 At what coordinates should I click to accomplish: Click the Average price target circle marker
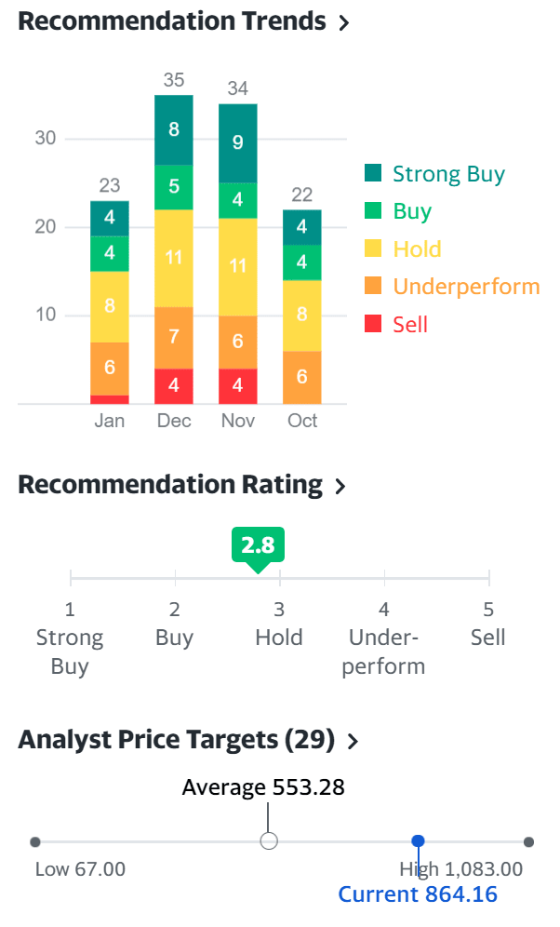click(269, 841)
